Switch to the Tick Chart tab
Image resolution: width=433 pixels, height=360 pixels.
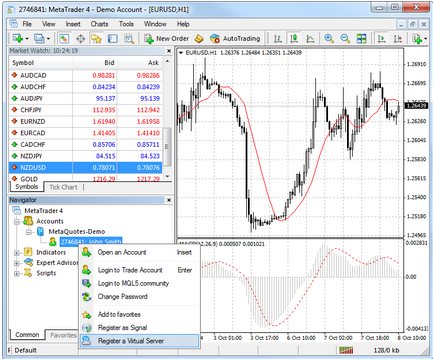click(x=63, y=187)
